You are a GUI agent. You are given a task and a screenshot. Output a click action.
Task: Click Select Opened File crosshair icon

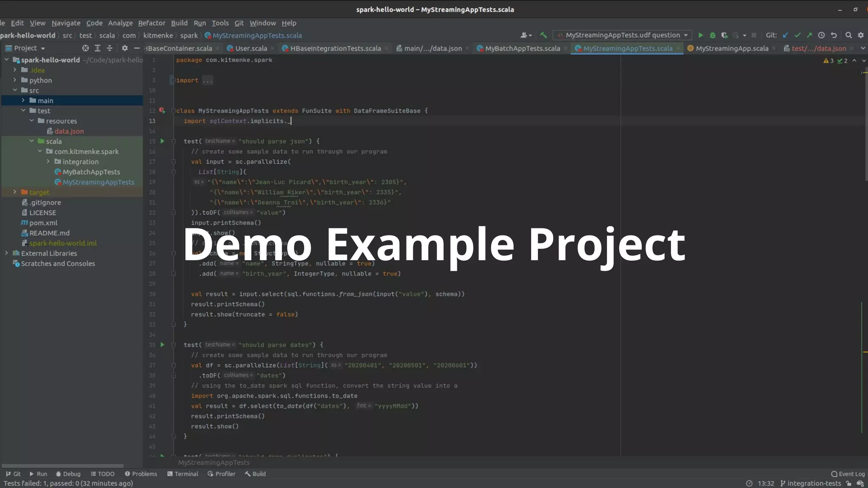85,48
